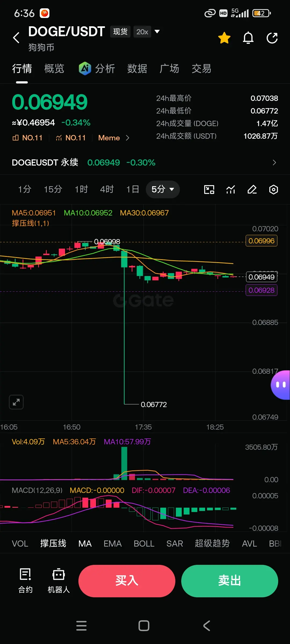
Task: Switch to the 数据 tab
Action: pos(137,68)
